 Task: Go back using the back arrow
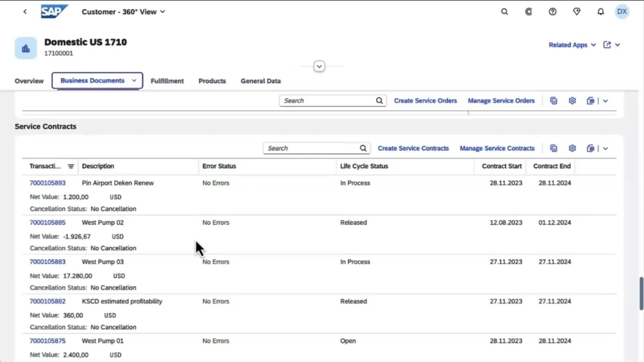[x=25, y=12]
